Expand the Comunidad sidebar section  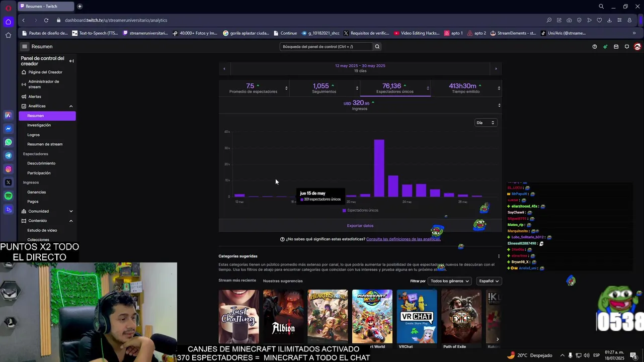point(71,211)
